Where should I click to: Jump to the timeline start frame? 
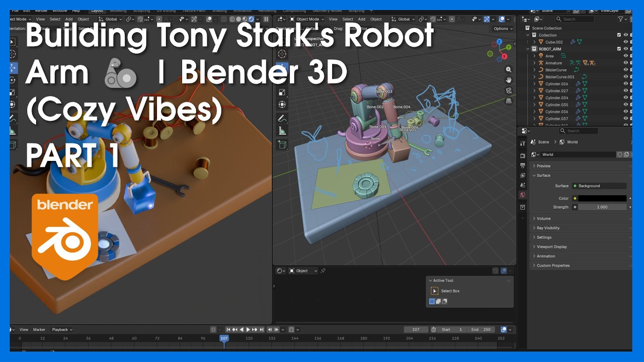228,330
